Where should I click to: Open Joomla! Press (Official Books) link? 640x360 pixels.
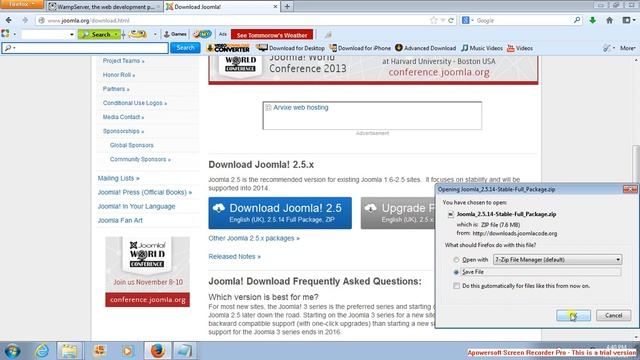[x=144, y=192]
